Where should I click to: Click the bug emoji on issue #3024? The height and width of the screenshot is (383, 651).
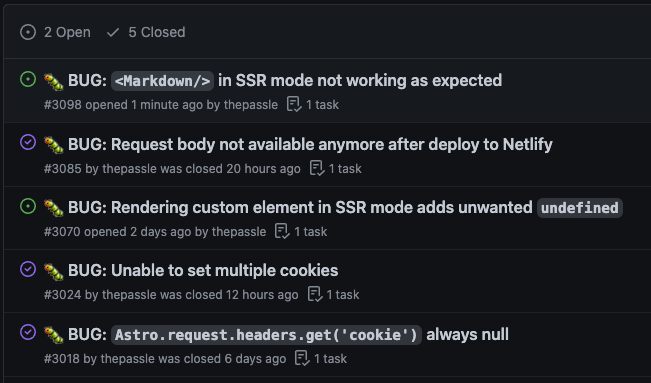coord(54,271)
